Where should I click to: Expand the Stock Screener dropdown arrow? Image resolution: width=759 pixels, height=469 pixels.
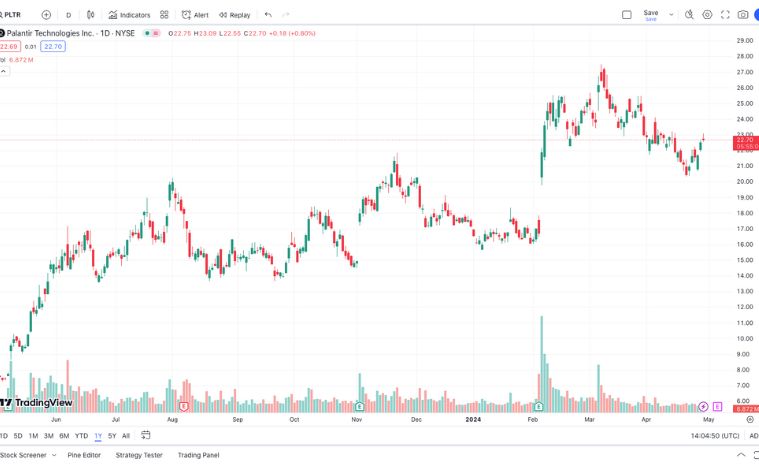(x=54, y=455)
